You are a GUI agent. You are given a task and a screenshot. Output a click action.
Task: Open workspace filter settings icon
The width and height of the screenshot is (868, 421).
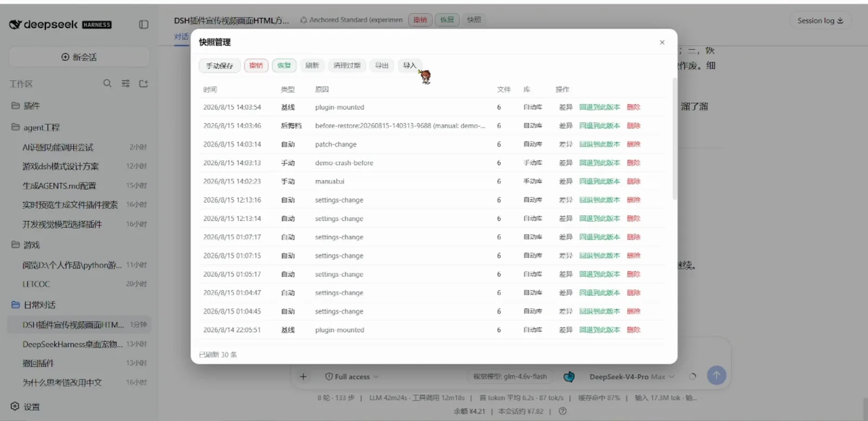coord(125,84)
